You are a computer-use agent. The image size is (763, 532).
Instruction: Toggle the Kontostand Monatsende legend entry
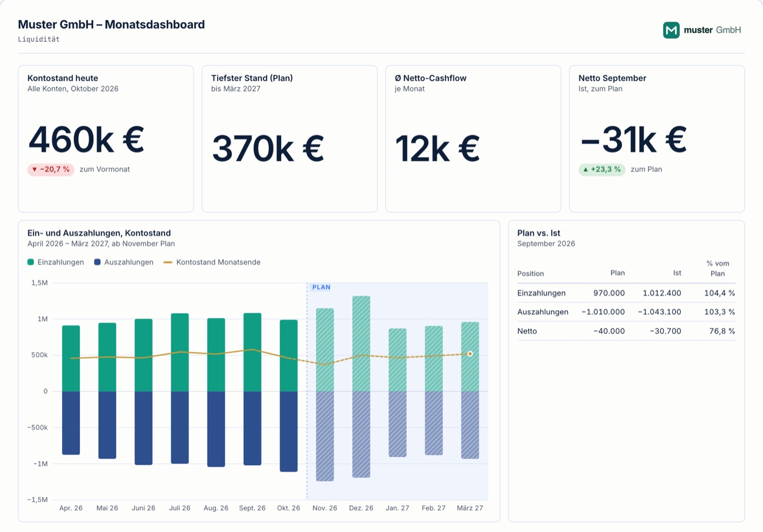211,262
